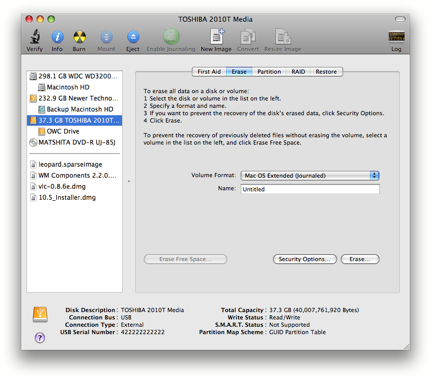The width and height of the screenshot is (431, 379).
Task: Open the Volume Format dropdown
Action: (310, 176)
